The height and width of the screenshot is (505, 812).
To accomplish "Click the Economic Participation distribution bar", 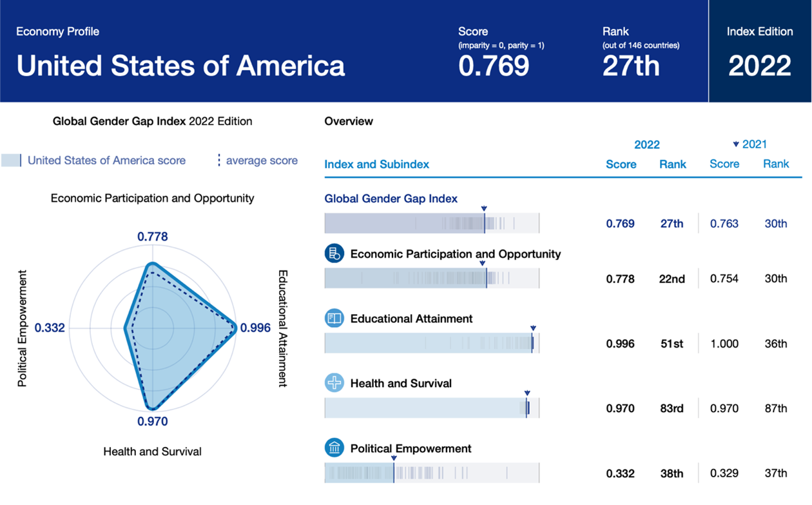I will (431, 278).
